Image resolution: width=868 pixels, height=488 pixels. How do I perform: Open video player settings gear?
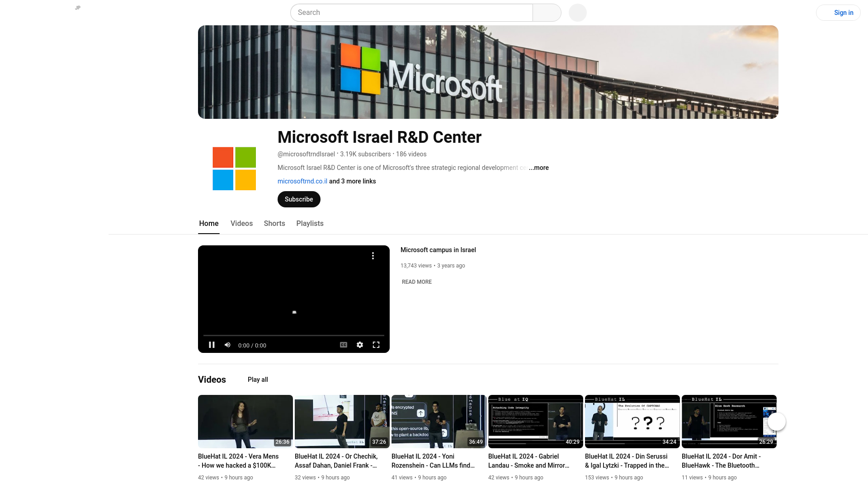(360, 345)
